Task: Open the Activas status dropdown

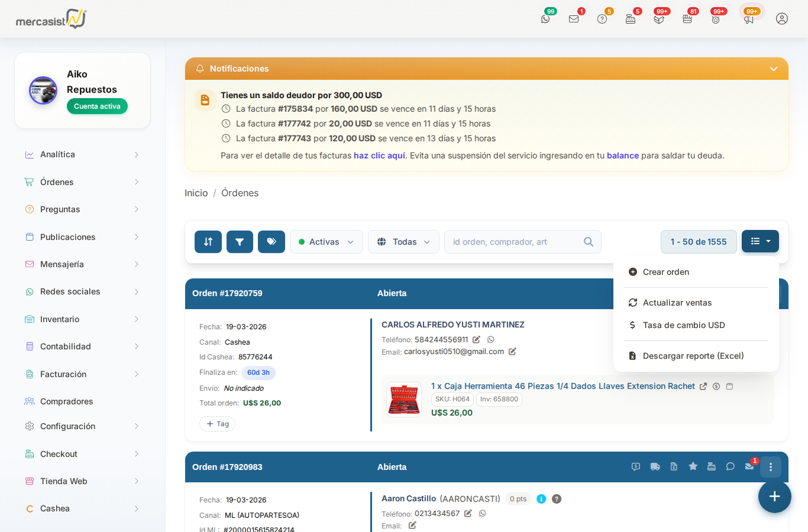Action: coord(327,242)
